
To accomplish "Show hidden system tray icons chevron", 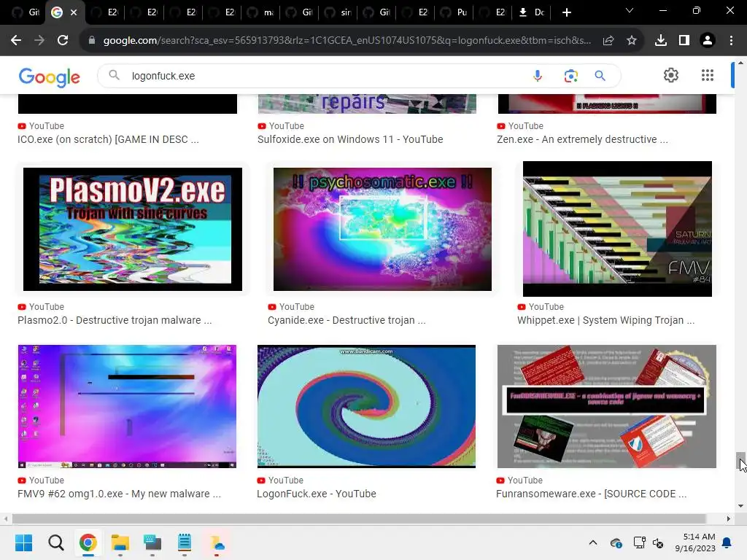I will [593, 542].
